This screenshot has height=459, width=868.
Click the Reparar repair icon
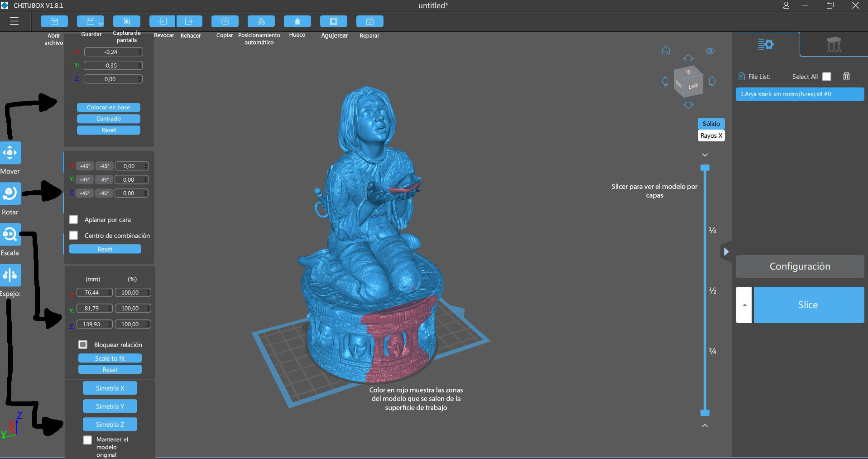[x=370, y=21]
